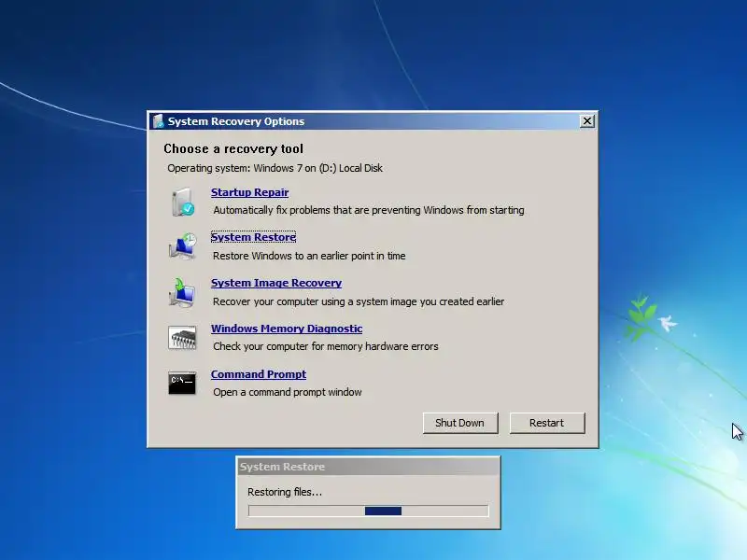Click the System Recovery Options title bar
Image resolution: width=747 pixels, height=560 pixels.
click(373, 121)
